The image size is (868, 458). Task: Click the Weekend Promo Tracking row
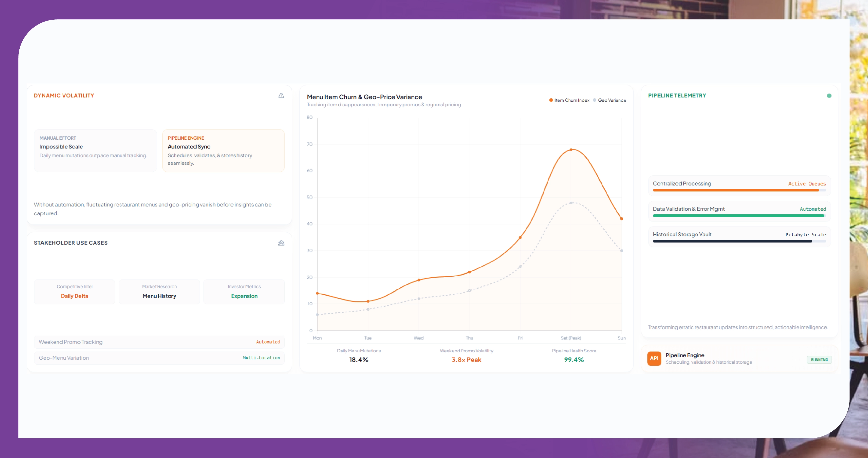[159, 342]
